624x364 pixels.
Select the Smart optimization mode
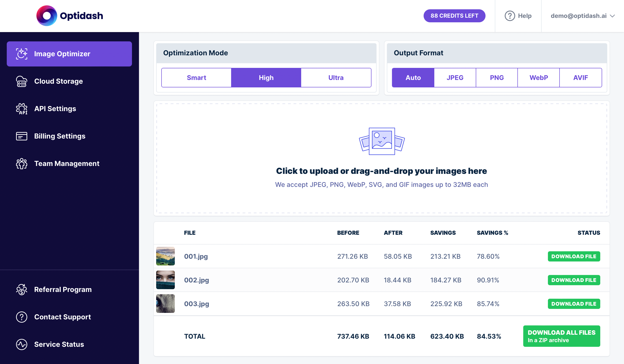[196, 77]
